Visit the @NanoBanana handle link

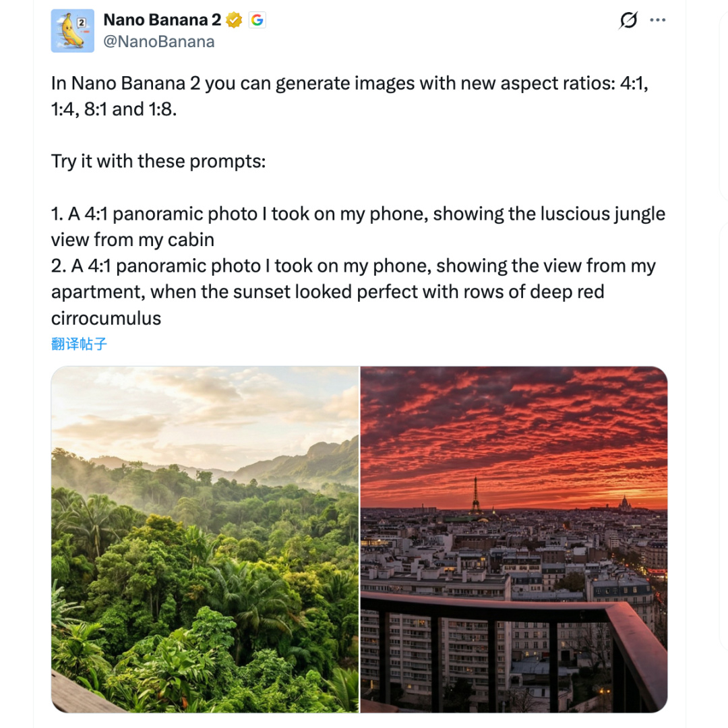pos(158,42)
